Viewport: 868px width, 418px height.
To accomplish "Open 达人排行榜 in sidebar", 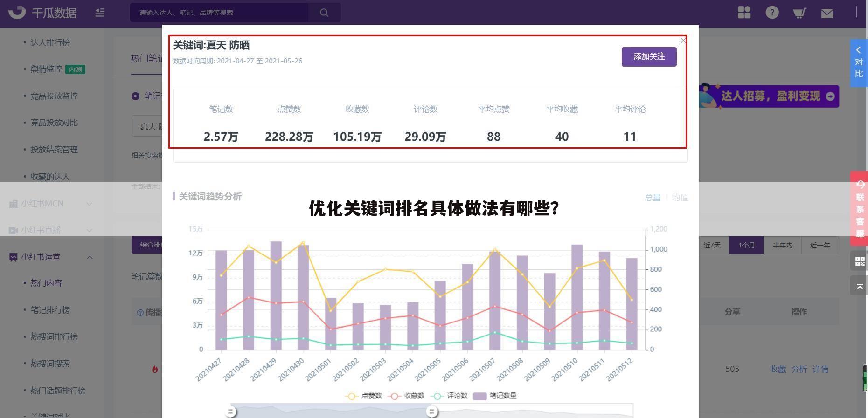I will click(x=50, y=42).
